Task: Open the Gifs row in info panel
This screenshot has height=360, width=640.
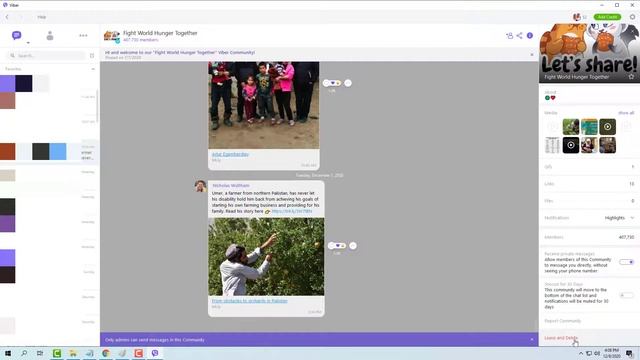Action: pos(589,167)
